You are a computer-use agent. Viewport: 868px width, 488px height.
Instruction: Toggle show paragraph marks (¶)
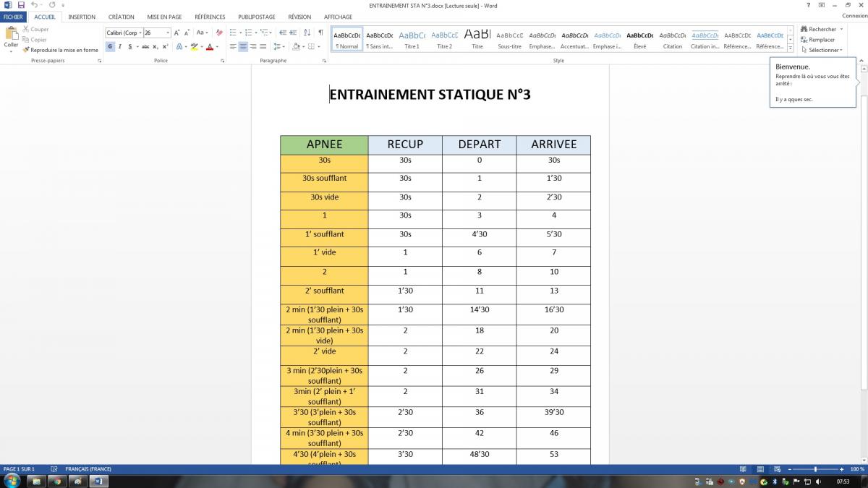320,33
